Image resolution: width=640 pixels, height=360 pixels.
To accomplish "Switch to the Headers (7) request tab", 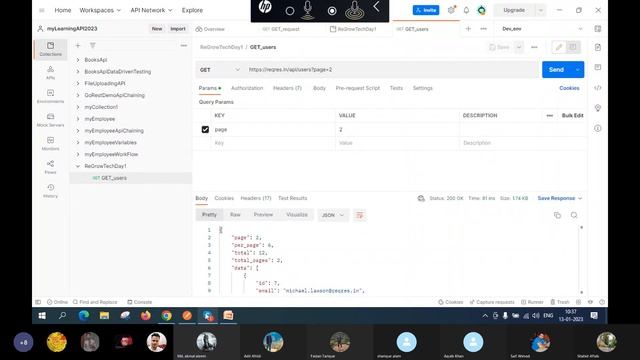I will point(287,88).
